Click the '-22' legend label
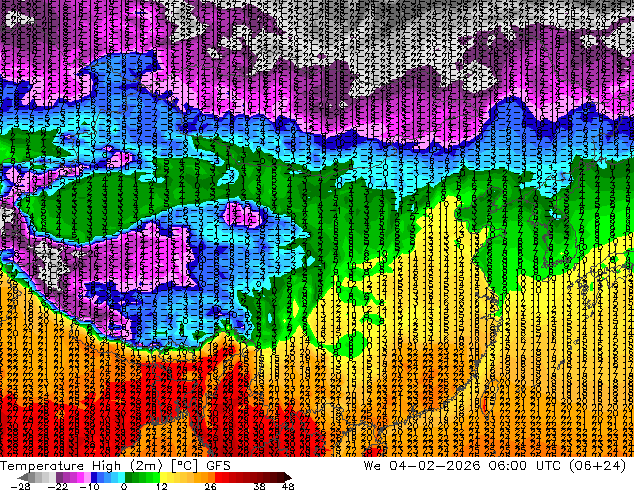The height and width of the screenshot is (490, 634). point(58,486)
